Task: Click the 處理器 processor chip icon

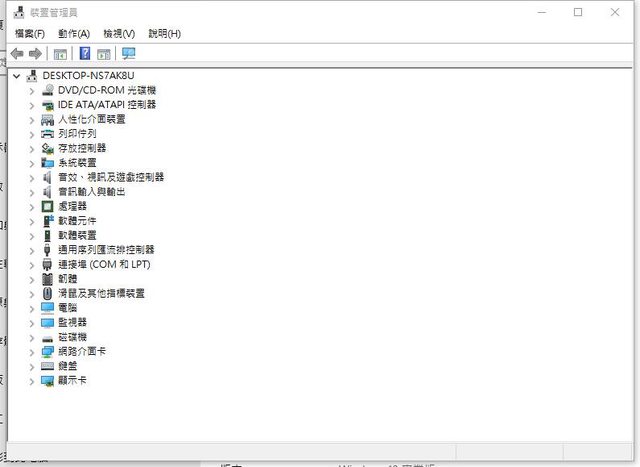Action: click(47, 206)
